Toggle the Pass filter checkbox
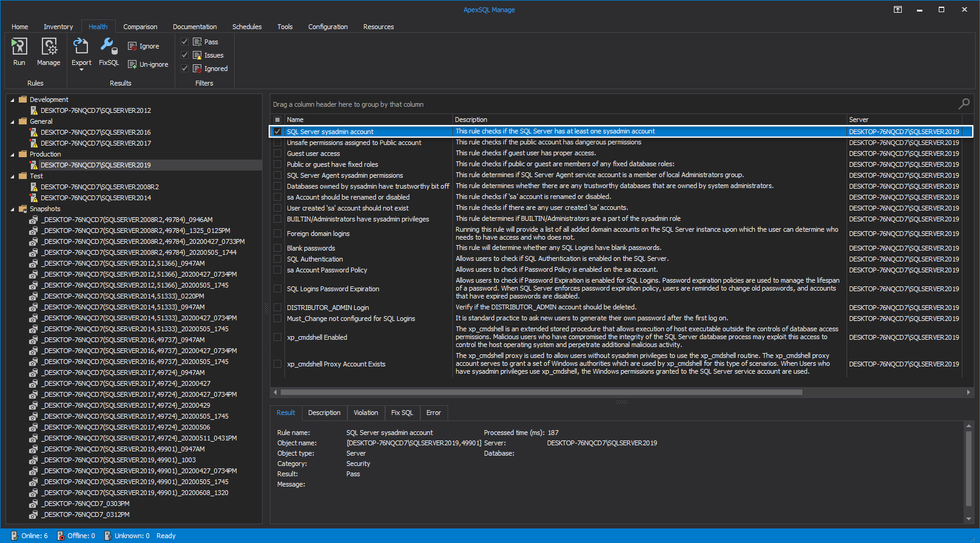Image resolution: width=980 pixels, height=543 pixels. [185, 42]
